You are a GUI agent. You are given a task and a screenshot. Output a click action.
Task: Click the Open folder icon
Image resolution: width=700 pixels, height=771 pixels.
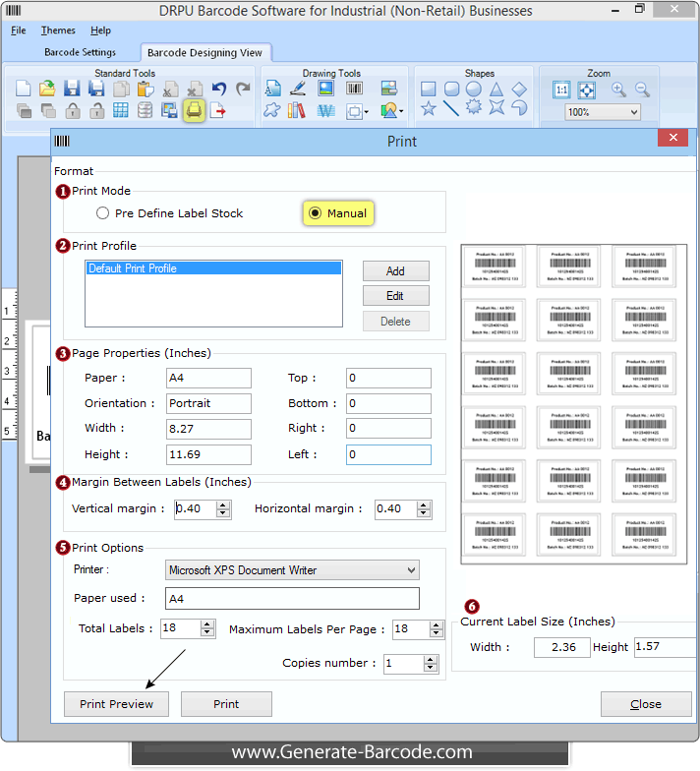click(47, 89)
